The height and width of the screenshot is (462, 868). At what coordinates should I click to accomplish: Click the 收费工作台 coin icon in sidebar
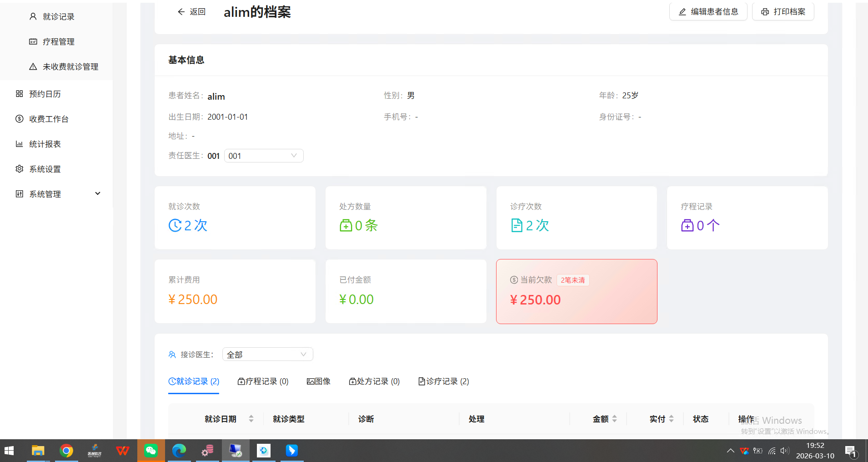point(19,119)
